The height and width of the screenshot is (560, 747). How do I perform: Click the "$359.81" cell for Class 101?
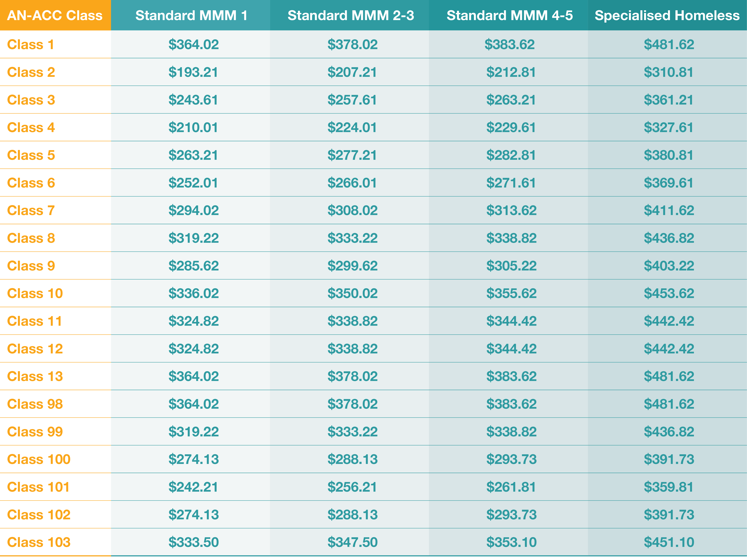pyautogui.click(x=668, y=487)
